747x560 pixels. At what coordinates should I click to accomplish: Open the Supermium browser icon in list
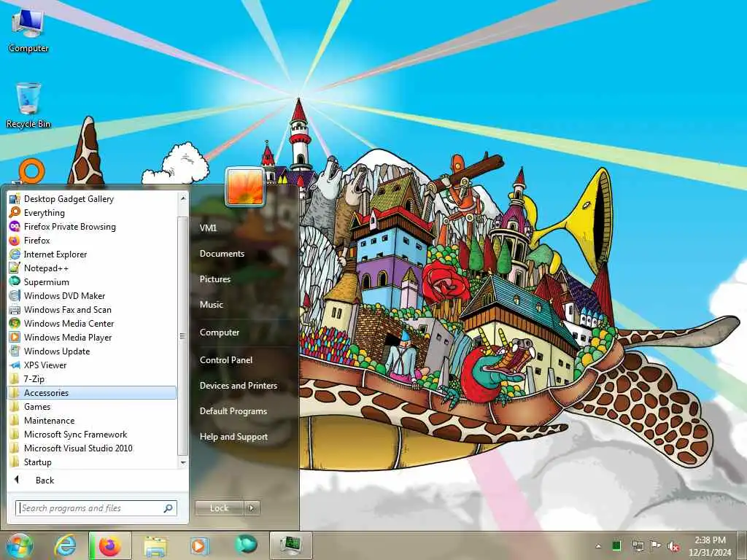15,281
